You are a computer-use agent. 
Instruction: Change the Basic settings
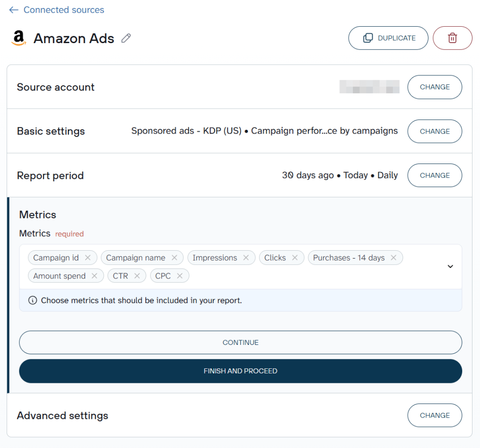click(x=435, y=131)
